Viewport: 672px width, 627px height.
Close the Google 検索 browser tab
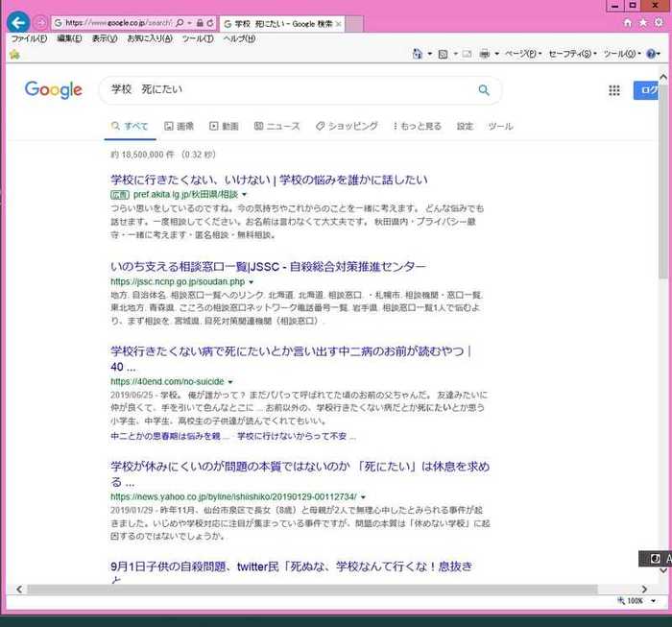click(x=338, y=24)
